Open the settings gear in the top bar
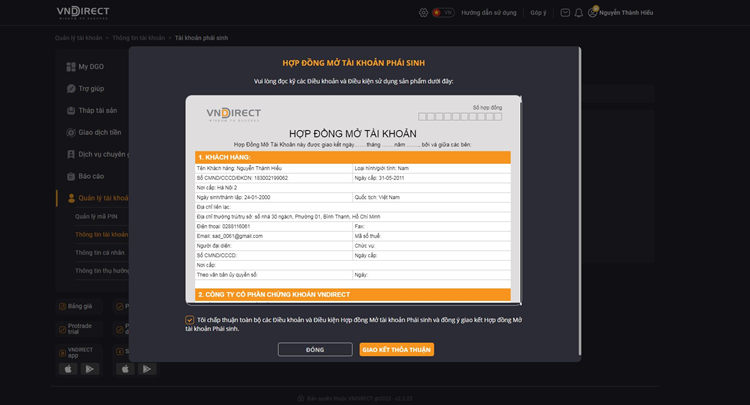 click(423, 13)
